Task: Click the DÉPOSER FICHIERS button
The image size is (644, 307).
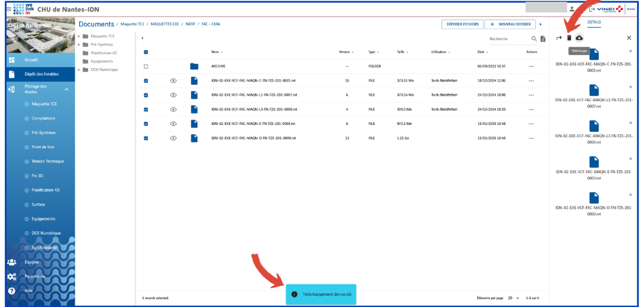Action: pos(461,24)
